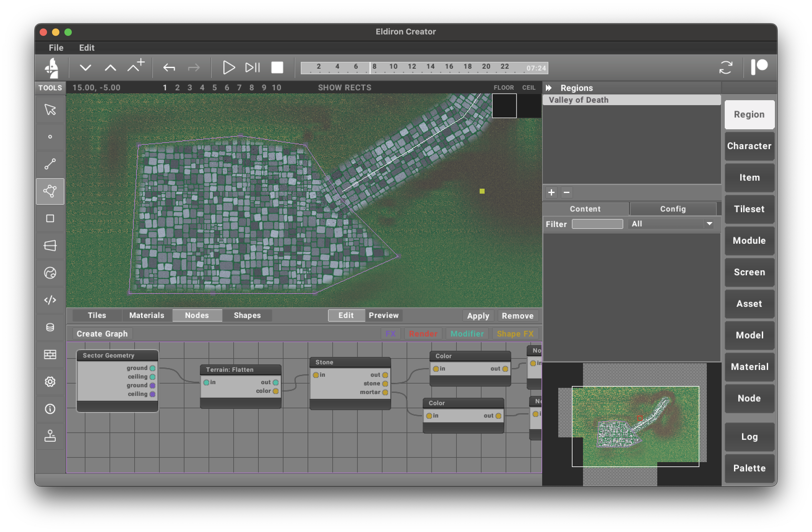Click the up chevron plus icon
Screen dimensions: 812x532
tap(136, 66)
